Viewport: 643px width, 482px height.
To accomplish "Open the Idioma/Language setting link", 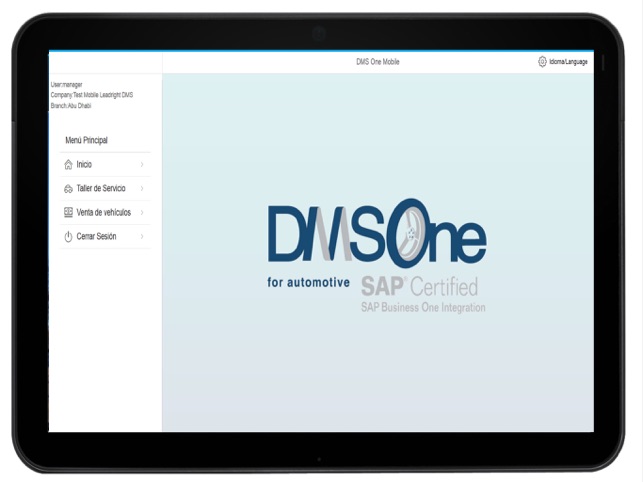I will [568, 62].
